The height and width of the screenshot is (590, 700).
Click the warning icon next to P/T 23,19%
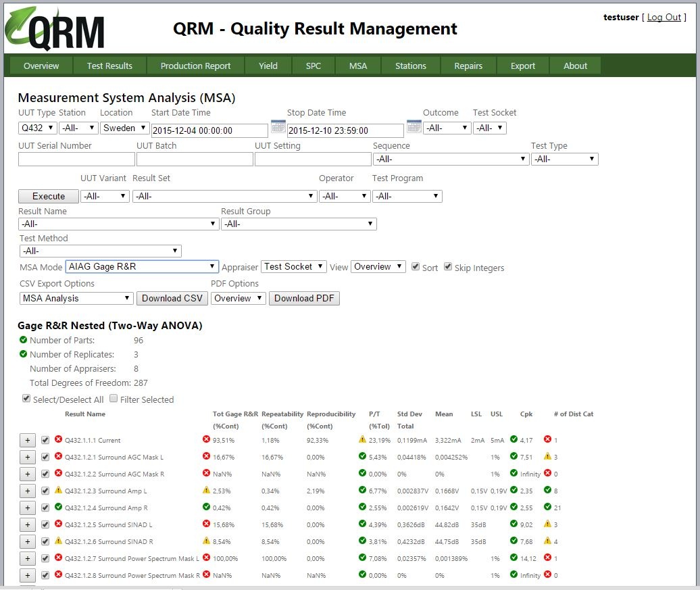point(362,439)
